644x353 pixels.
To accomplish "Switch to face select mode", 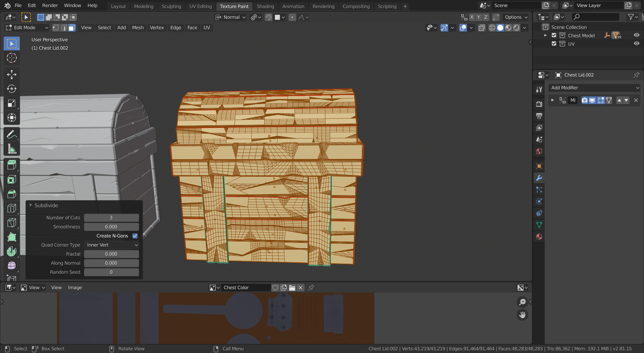I will coord(72,28).
